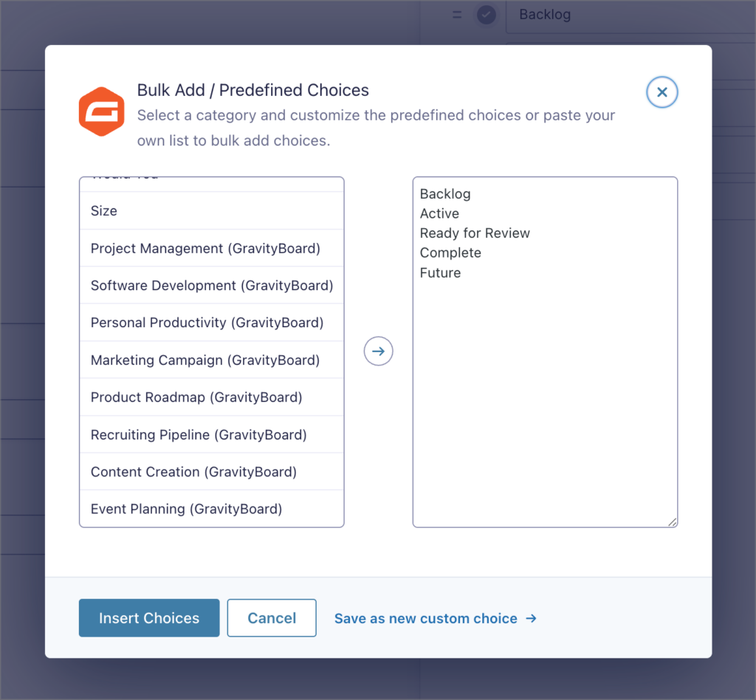Click the resize handle on the choices textarea
Screen dimensions: 756x700
(x=673, y=522)
